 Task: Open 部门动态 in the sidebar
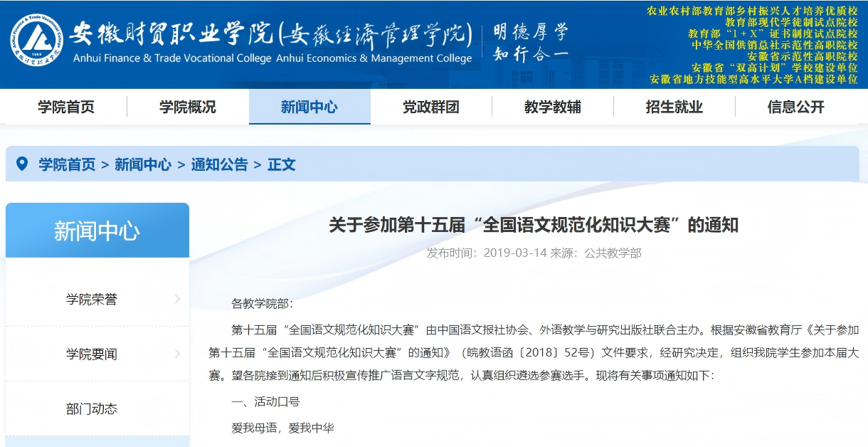point(92,409)
